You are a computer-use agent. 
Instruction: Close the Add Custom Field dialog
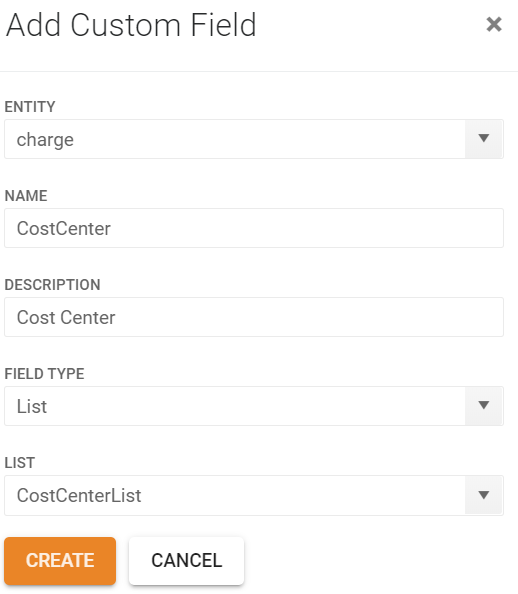[x=494, y=25]
